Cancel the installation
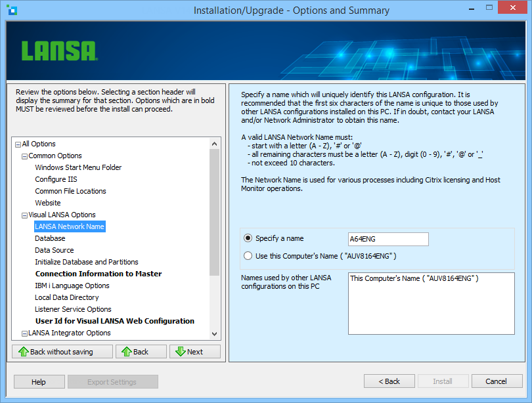532x403 pixels. click(x=497, y=381)
